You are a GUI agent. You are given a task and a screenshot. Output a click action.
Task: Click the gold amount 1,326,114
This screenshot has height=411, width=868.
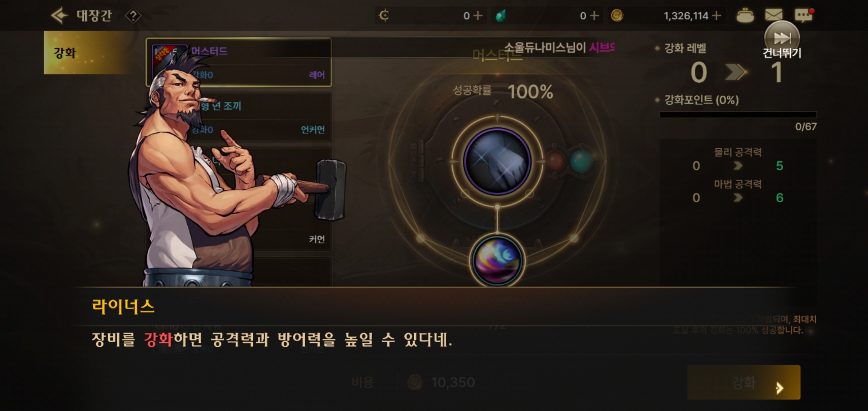pyautogui.click(x=686, y=16)
